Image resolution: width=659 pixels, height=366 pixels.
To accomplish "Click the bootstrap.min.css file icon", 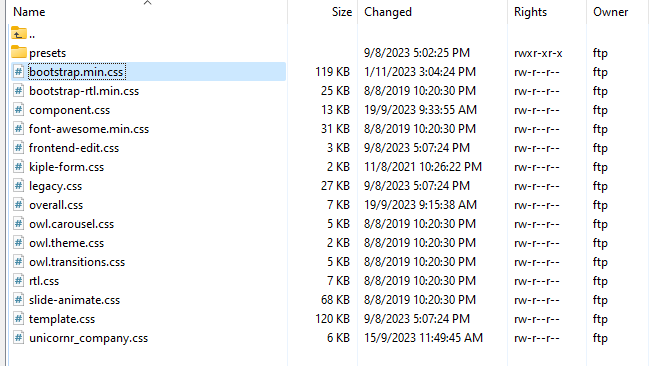I will click(18, 72).
